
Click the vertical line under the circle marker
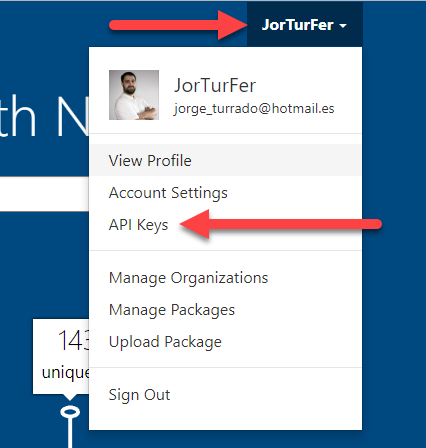click(70, 433)
